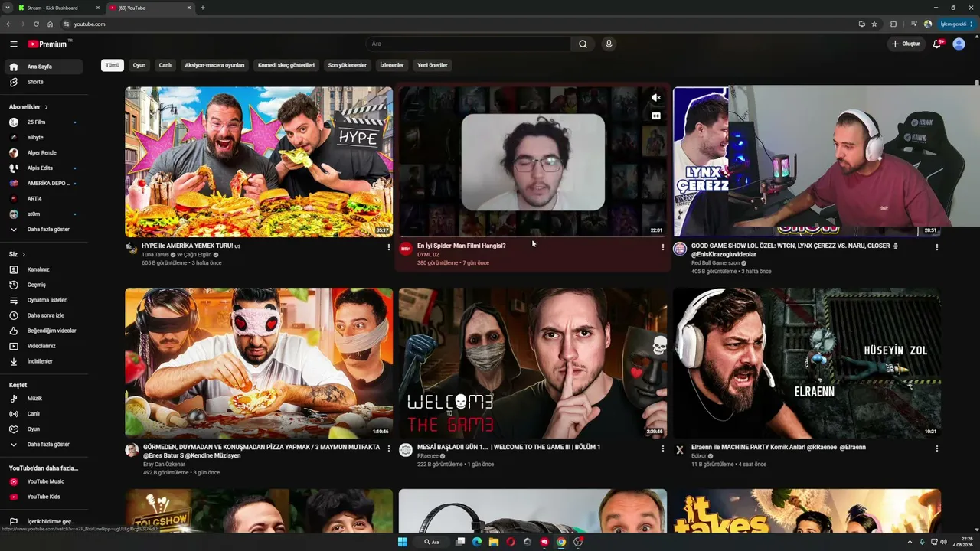980x551 pixels.
Task: Click the Oluştur create button
Action: click(906, 44)
